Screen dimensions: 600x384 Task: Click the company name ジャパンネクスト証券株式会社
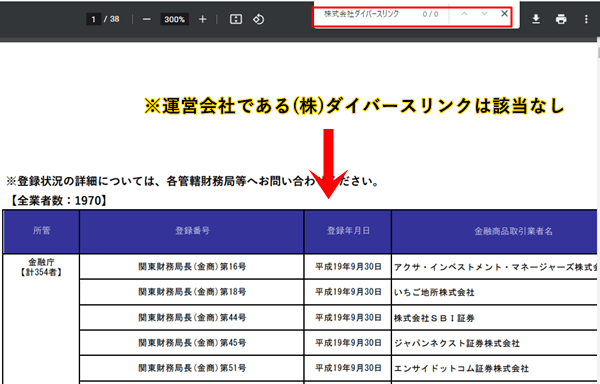tap(457, 343)
